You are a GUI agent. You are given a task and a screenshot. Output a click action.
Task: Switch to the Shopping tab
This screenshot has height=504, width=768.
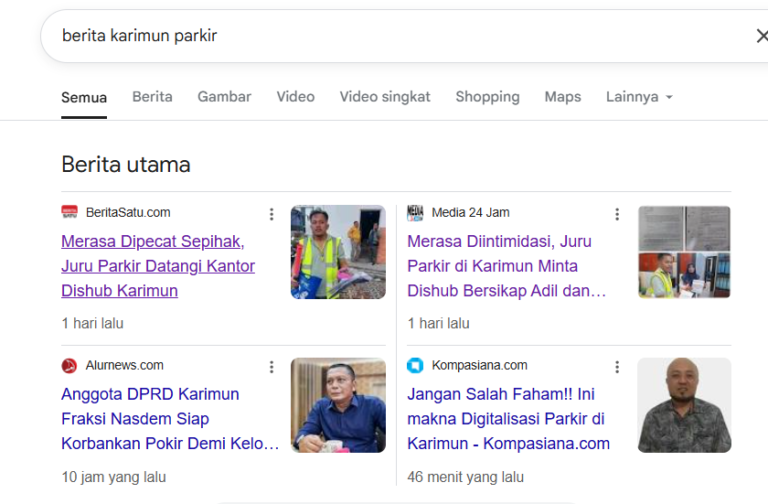click(487, 96)
